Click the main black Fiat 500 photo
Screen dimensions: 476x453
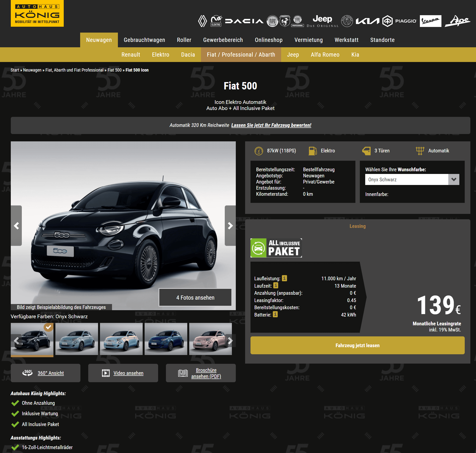pyautogui.click(x=123, y=226)
